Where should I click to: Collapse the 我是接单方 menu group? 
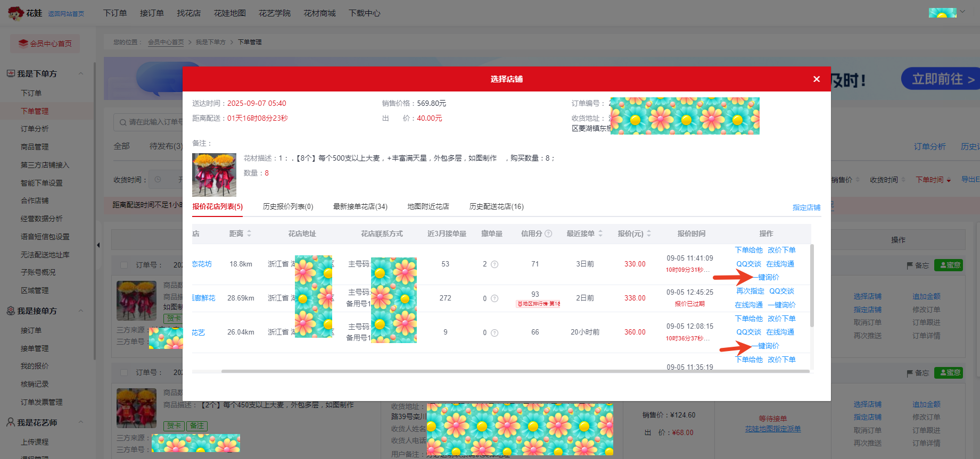tap(81, 311)
